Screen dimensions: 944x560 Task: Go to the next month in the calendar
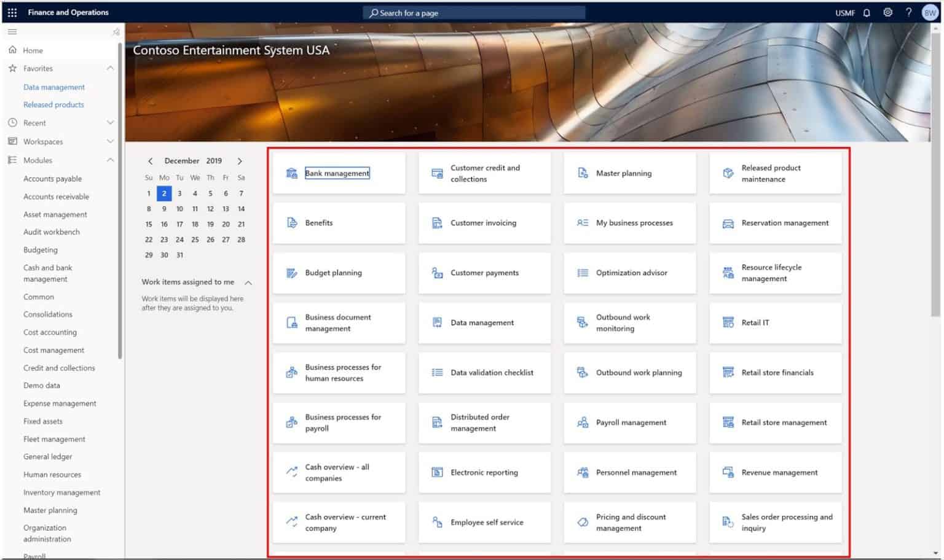point(240,160)
